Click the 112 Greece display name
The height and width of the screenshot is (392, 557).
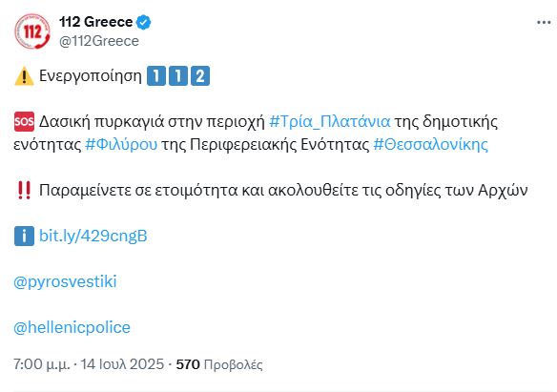96,22
